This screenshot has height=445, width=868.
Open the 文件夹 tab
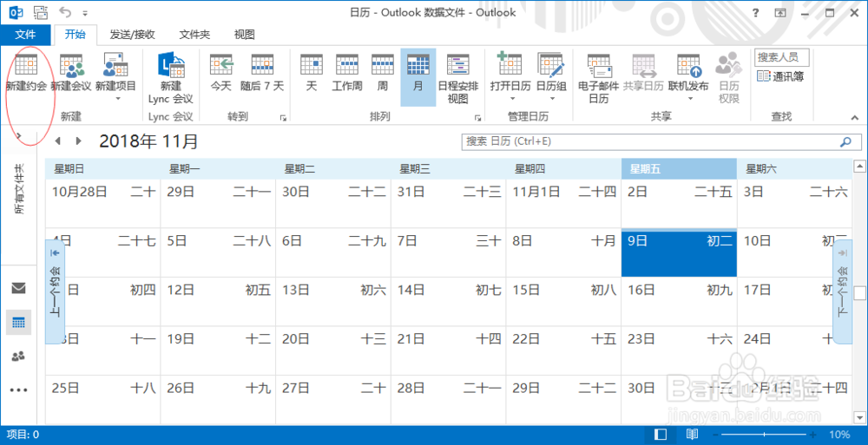click(194, 35)
